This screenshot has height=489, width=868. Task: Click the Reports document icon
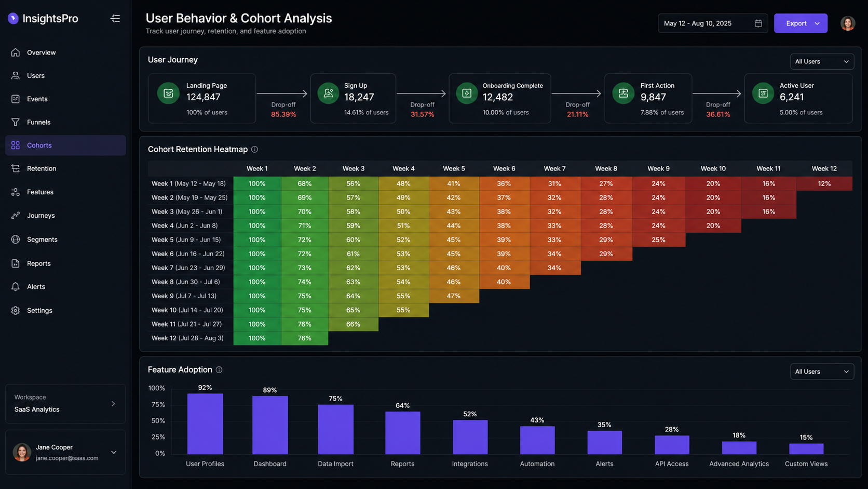[16, 263]
